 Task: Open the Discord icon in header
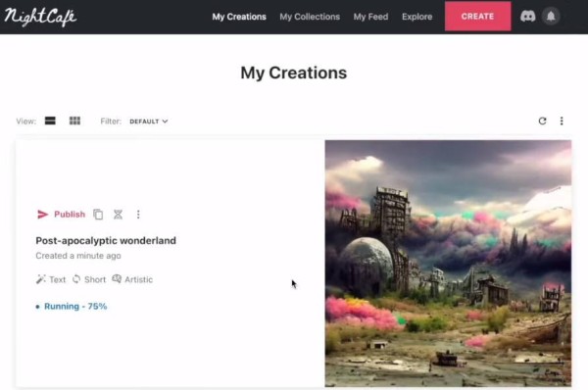tap(527, 16)
